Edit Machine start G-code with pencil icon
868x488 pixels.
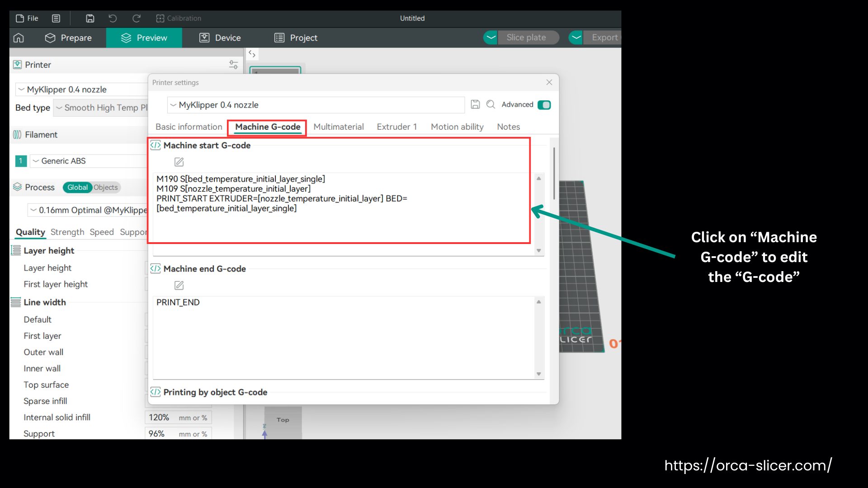(179, 162)
